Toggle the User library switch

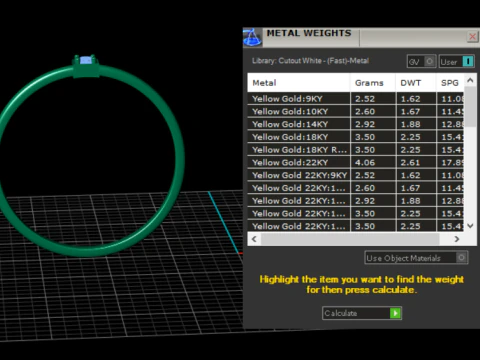click(456, 62)
